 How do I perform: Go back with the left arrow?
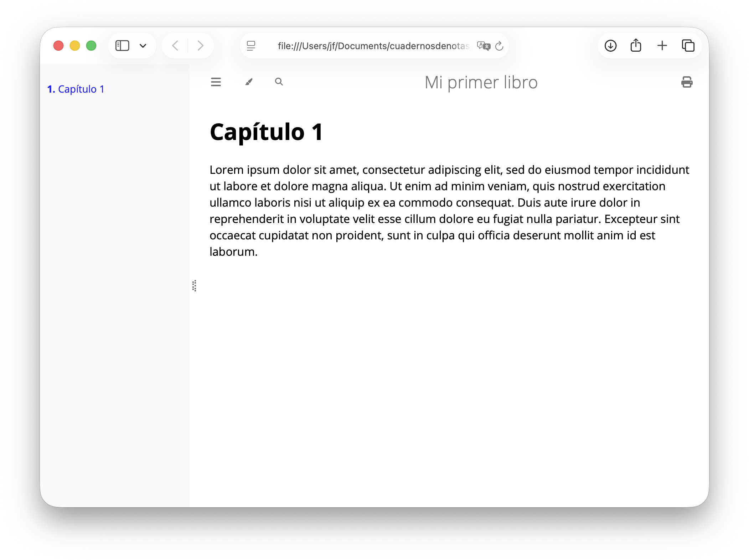175,46
